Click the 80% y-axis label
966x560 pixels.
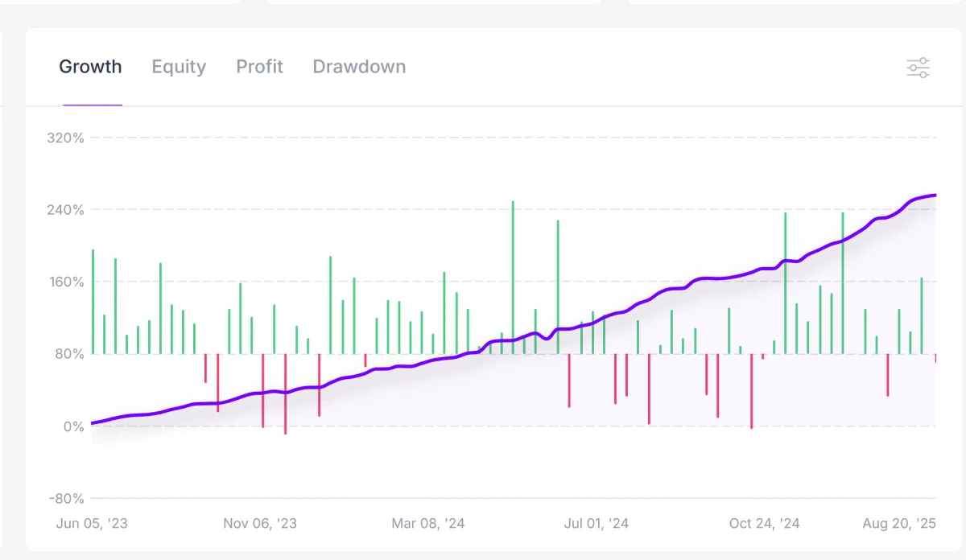tap(68, 353)
